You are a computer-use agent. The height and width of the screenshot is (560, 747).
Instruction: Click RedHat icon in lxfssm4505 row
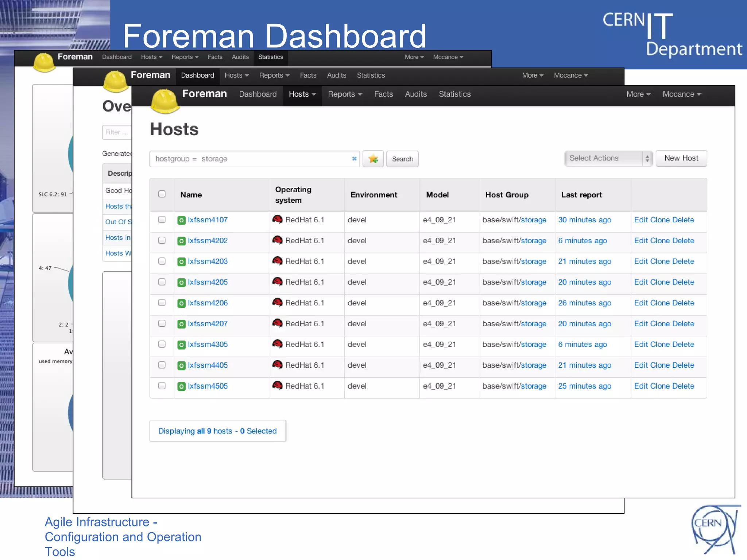(278, 386)
